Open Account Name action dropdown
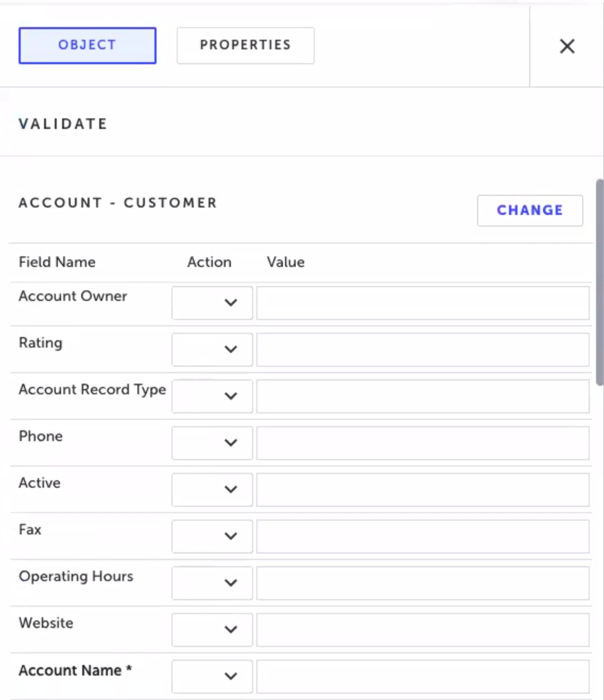The width and height of the screenshot is (604, 700). (212, 676)
